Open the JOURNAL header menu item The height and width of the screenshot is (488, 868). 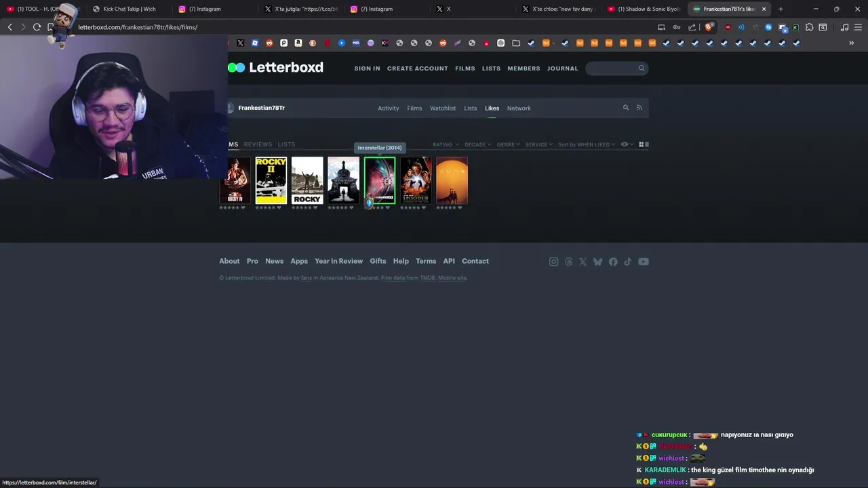coord(563,68)
